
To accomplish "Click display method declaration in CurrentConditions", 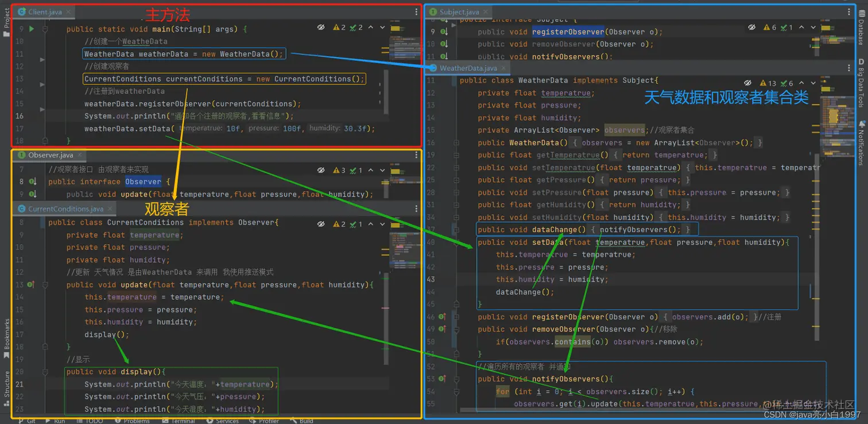I will [137, 372].
